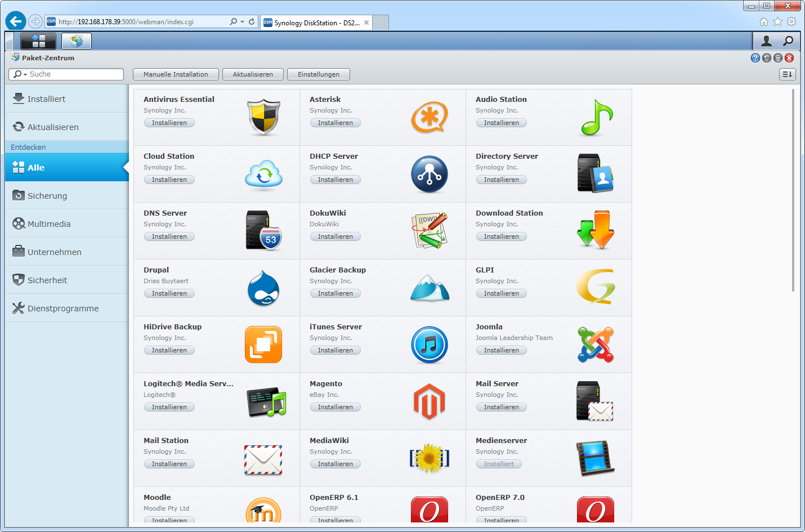
Task: Open the Einstellungen button
Action: click(x=319, y=74)
